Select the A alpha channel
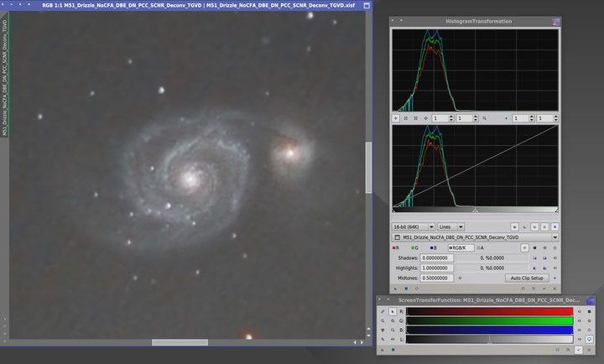 point(481,248)
